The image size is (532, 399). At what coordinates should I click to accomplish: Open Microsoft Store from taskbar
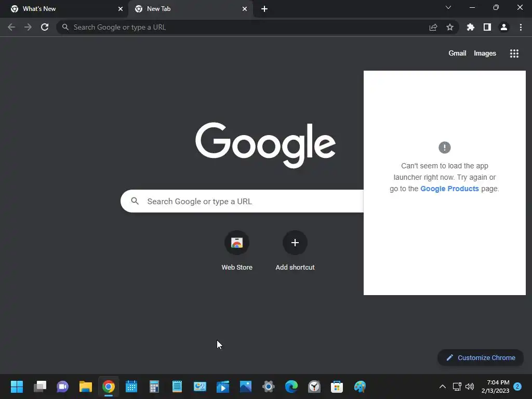coord(337,387)
